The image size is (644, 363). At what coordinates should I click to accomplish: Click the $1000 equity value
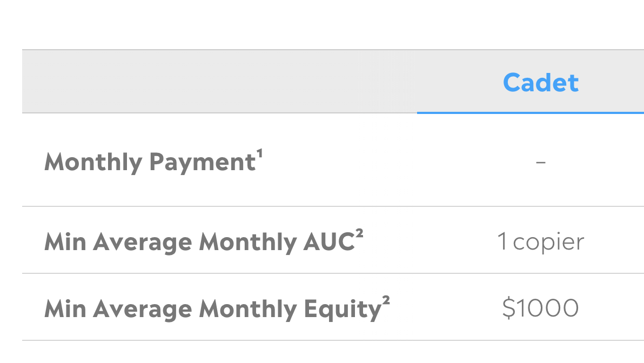click(x=540, y=308)
